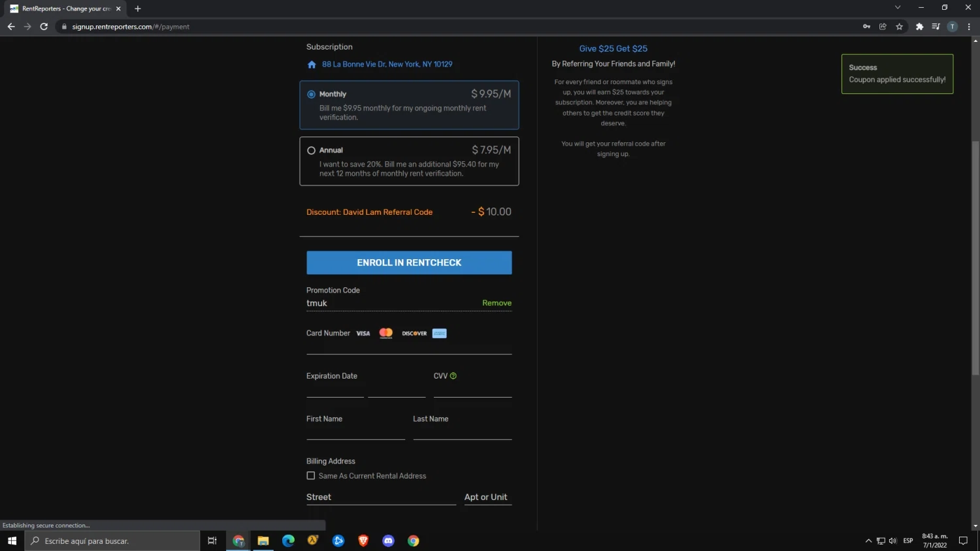The height and width of the screenshot is (551, 980).
Task: Expand the tab search chevron in title bar
Action: pyautogui.click(x=898, y=7)
